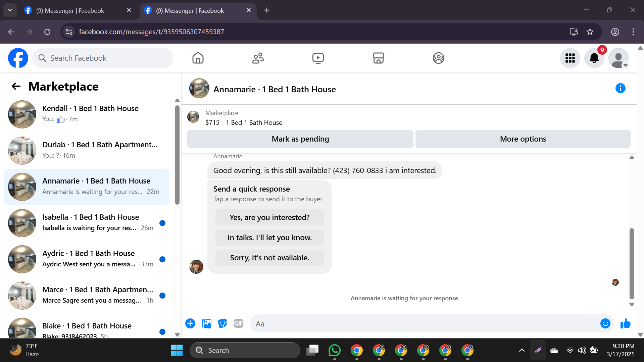Click the $715 - 1 Bed 1 Bath House listing

244,122
